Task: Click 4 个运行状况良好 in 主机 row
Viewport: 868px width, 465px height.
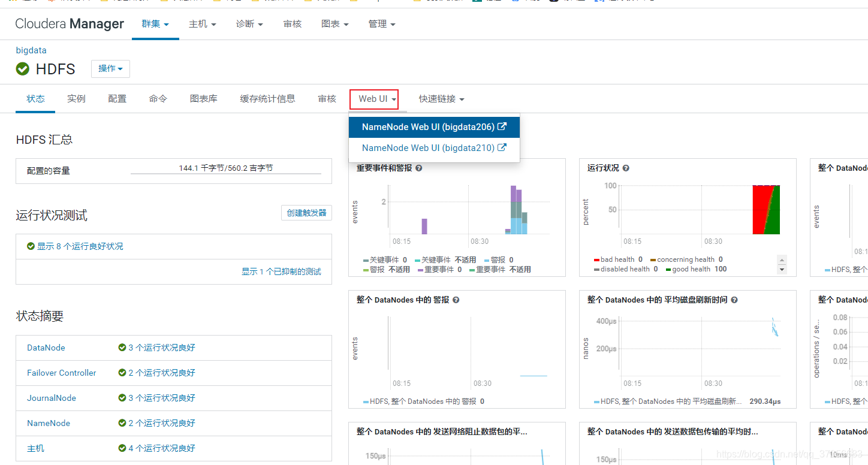Action: (x=162, y=448)
